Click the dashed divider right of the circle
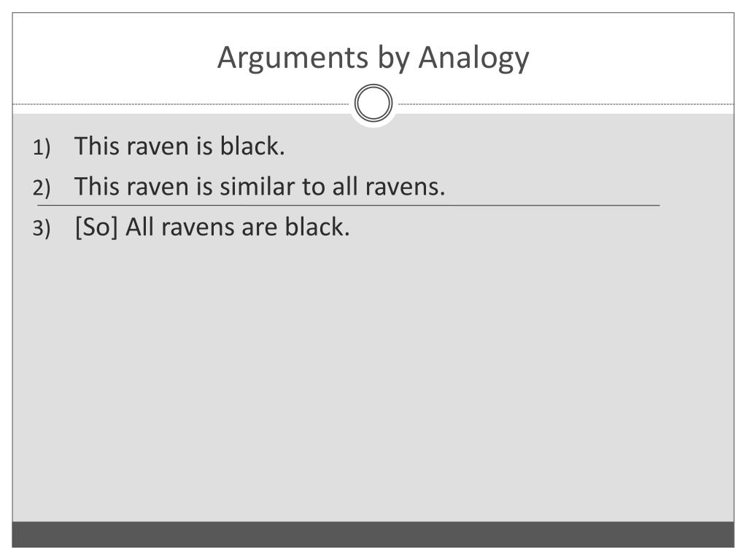Screen dimensions: 747x560 coord(566,104)
